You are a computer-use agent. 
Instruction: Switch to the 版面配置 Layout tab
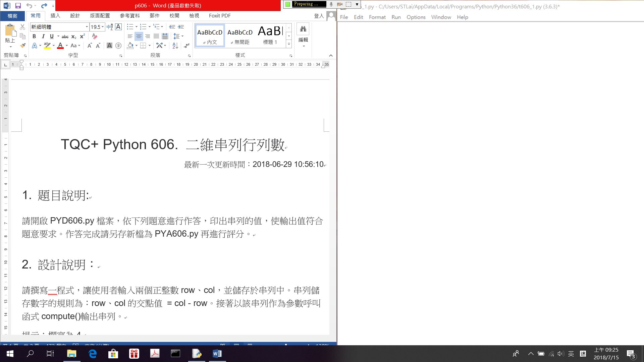[x=100, y=16]
